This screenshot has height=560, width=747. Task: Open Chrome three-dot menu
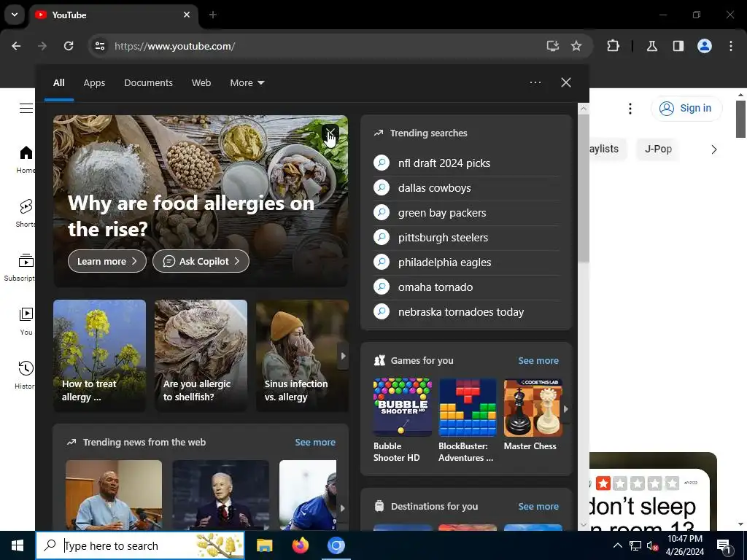click(x=731, y=46)
